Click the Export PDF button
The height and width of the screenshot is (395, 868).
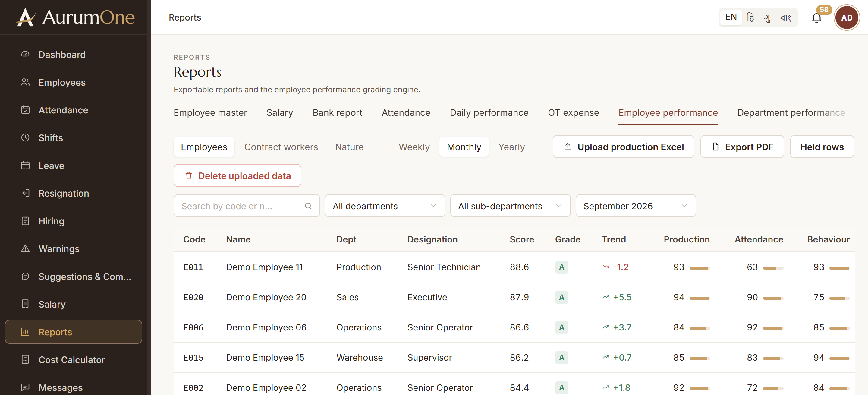[x=742, y=147]
